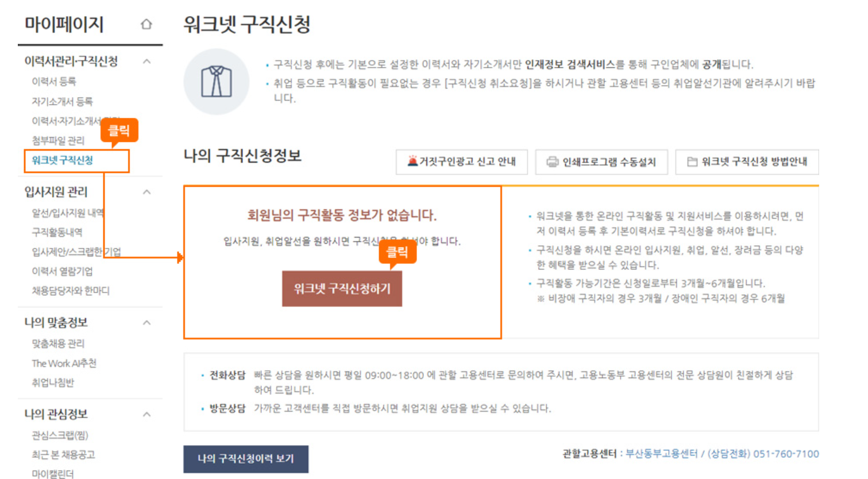
Task: Click the printer icon on 인쇄프로그램 수동설치
Action: click(x=552, y=162)
